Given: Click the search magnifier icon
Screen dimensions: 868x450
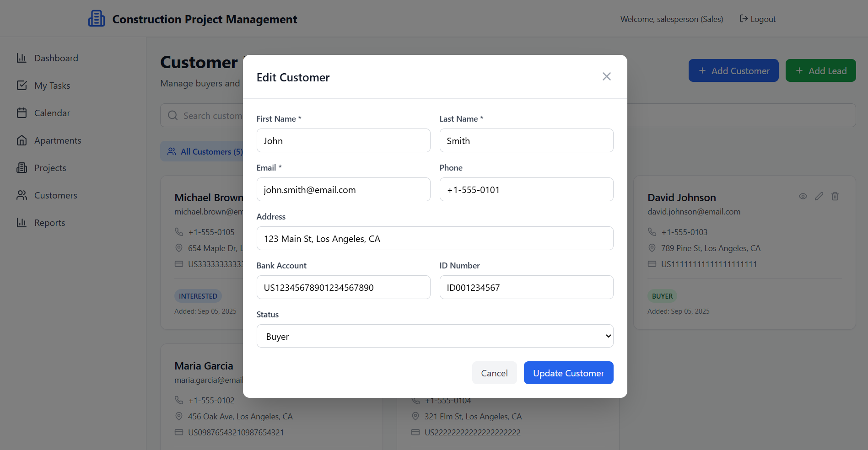Looking at the screenshot, I should (x=173, y=115).
